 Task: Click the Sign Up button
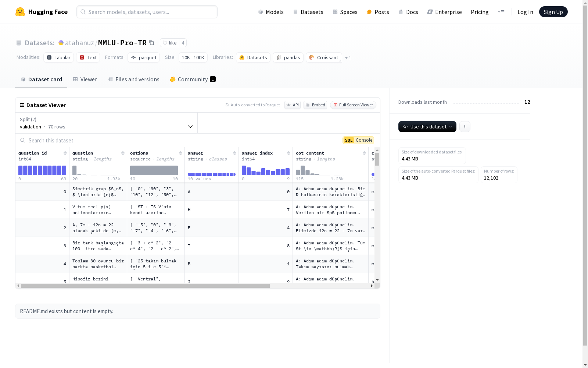pyautogui.click(x=553, y=12)
